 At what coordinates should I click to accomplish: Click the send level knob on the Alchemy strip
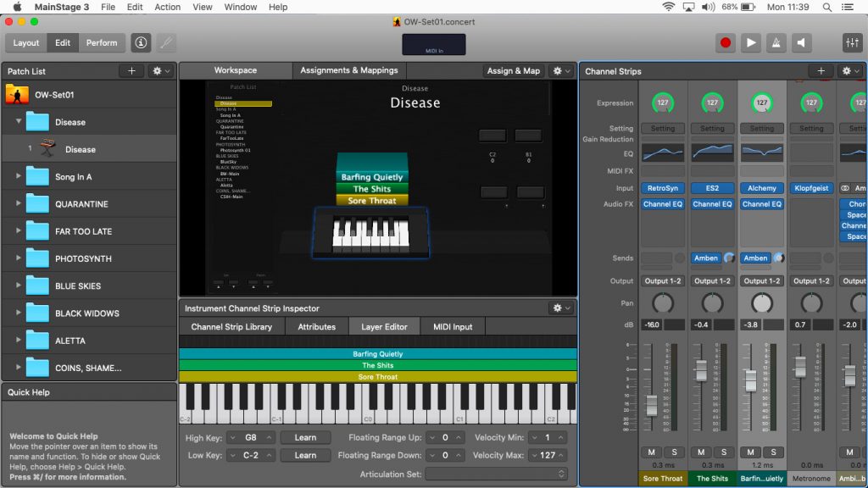click(x=778, y=258)
